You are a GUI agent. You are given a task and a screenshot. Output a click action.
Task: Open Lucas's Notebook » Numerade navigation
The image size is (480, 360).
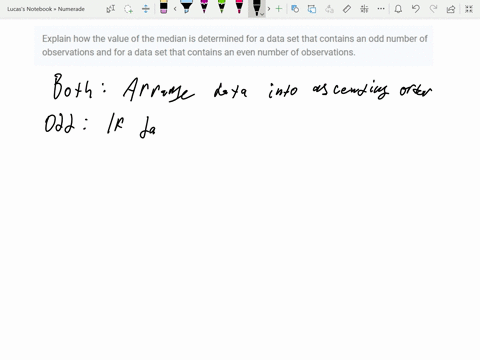[x=46, y=9]
